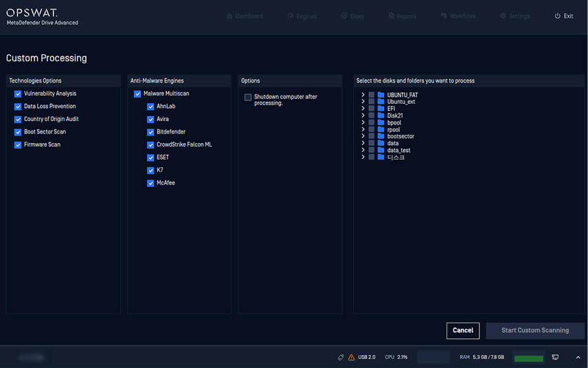588x368 pixels.
Task: Expand the EFI disk entry
Action: pos(363,109)
